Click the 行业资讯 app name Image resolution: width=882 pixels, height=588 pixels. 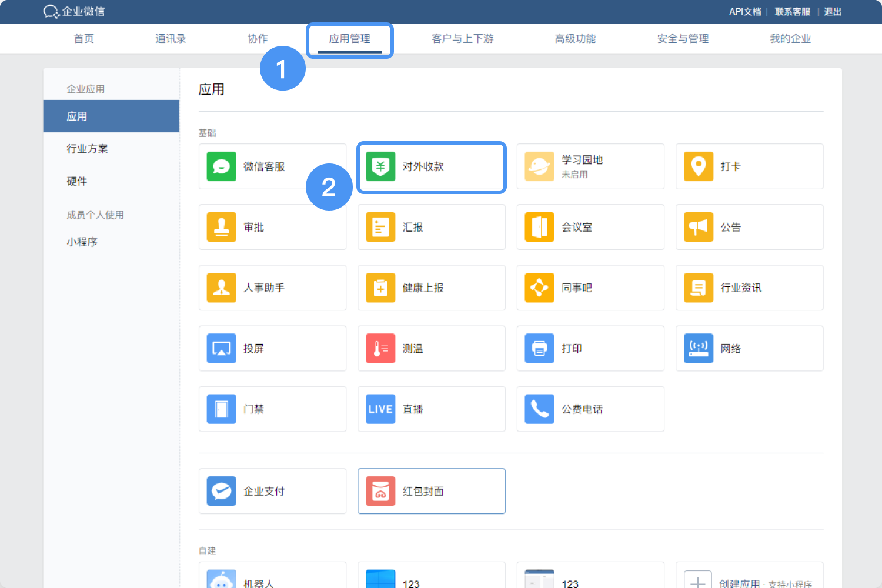coord(741,288)
